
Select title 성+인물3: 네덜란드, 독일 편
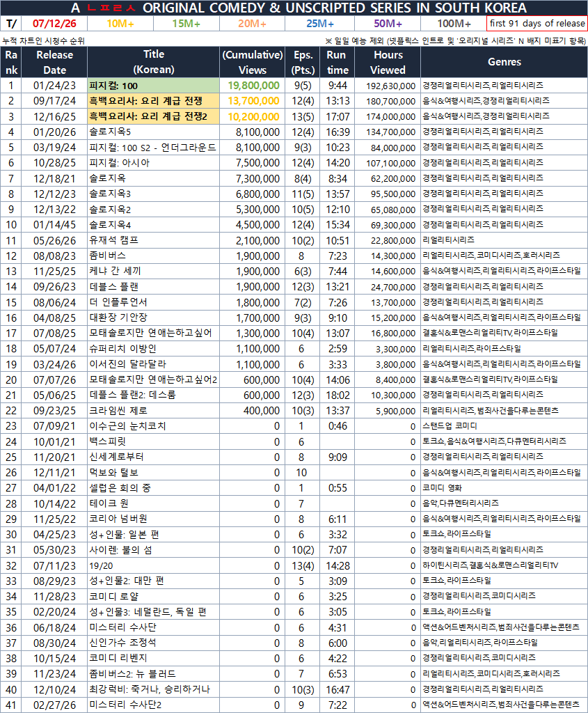pyautogui.click(x=153, y=612)
